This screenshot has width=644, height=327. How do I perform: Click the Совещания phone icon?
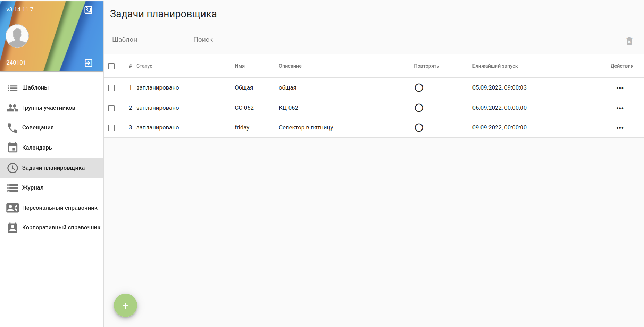[x=12, y=128]
